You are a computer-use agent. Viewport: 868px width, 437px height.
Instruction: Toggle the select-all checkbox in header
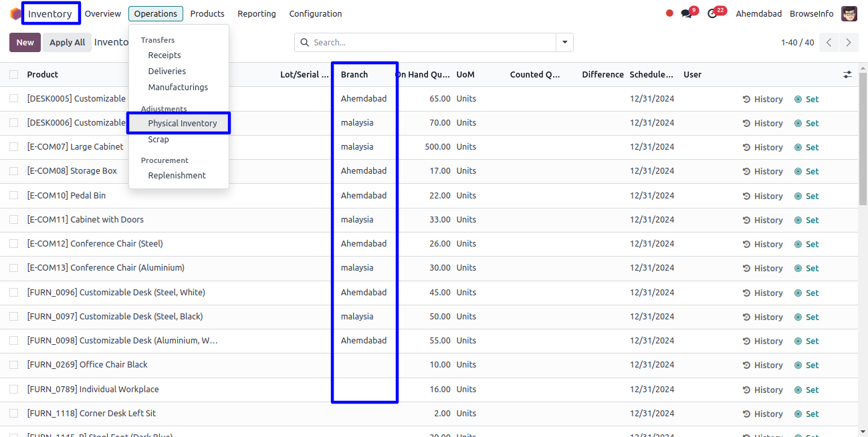tap(14, 75)
